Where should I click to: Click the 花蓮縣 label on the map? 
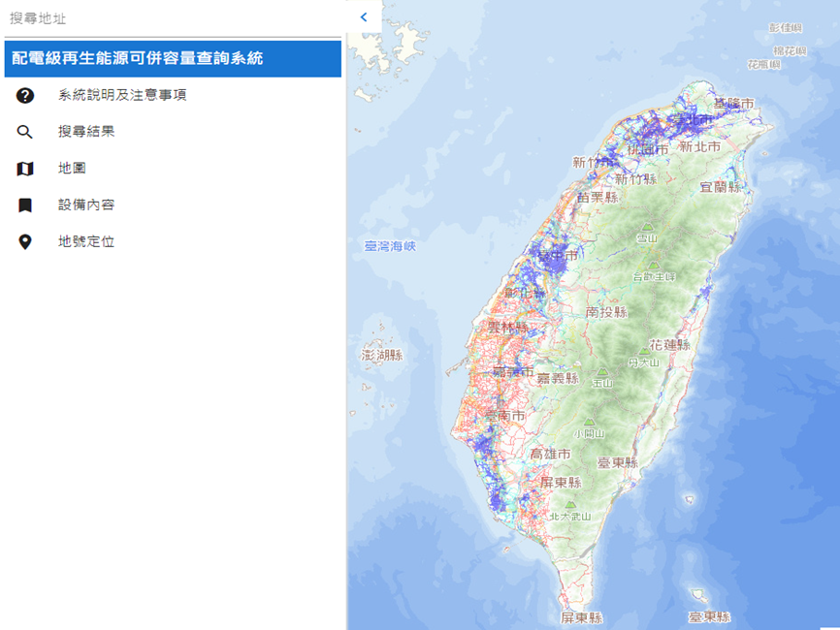point(669,344)
